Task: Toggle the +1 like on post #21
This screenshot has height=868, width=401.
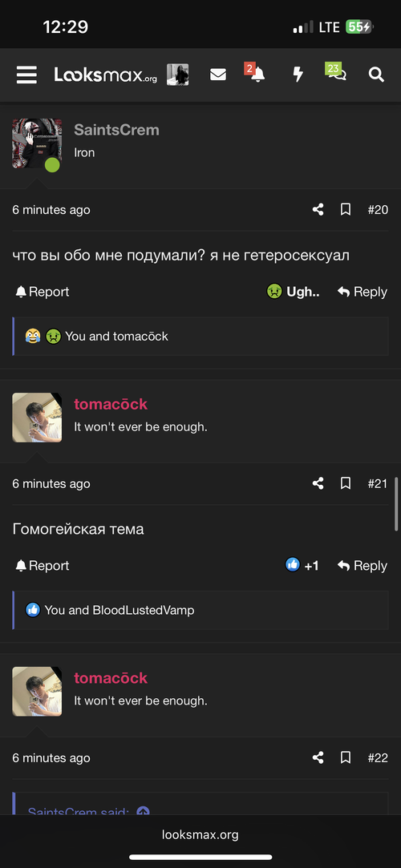Action: [x=302, y=565]
